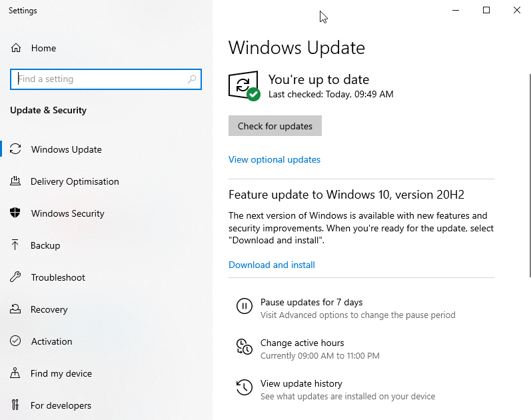This screenshot has height=420, width=531.
Task: Click 'Visit Advanced options' pause period text
Action: pos(358,315)
